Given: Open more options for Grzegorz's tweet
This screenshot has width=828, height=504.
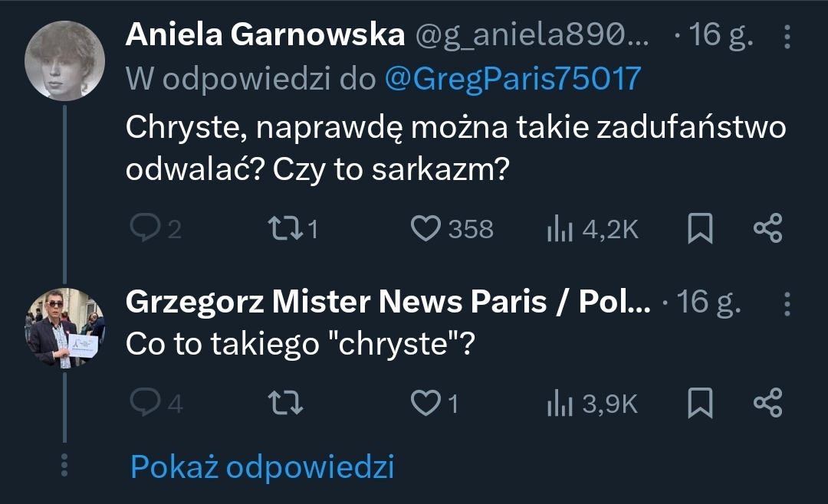Looking at the screenshot, I should click(x=787, y=304).
